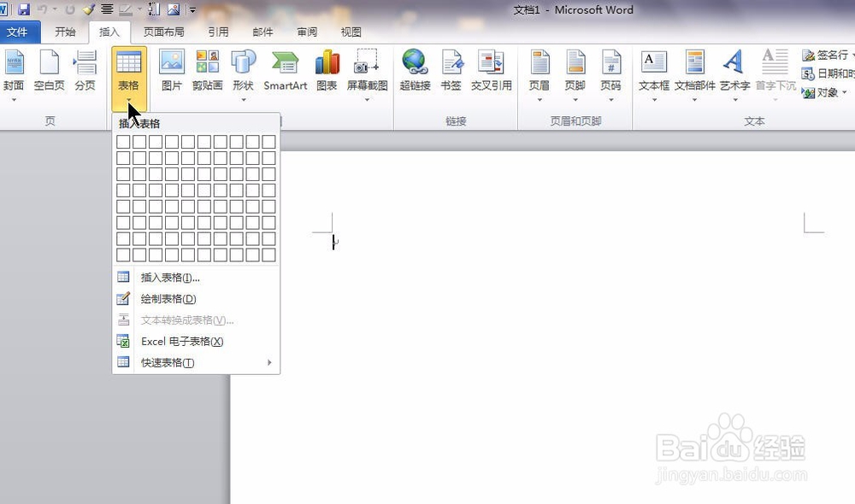Open the 审阅 (Review) tab
This screenshot has width=855, height=504.
coord(307,32)
